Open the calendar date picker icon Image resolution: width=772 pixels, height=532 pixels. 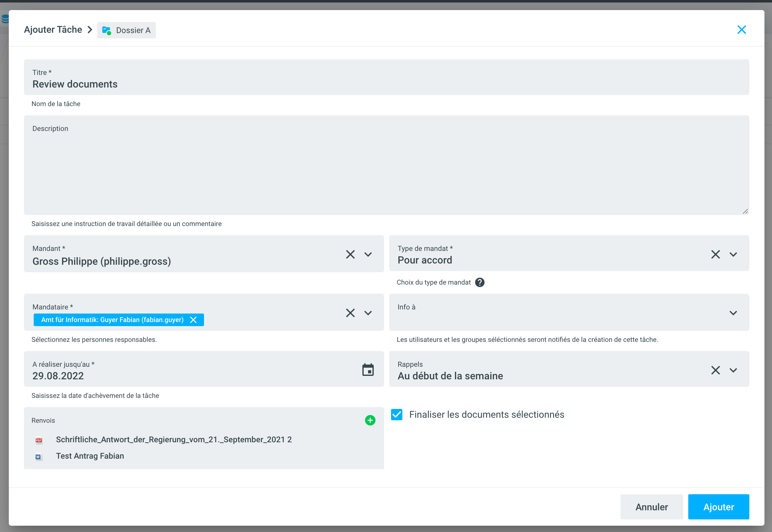pos(368,370)
